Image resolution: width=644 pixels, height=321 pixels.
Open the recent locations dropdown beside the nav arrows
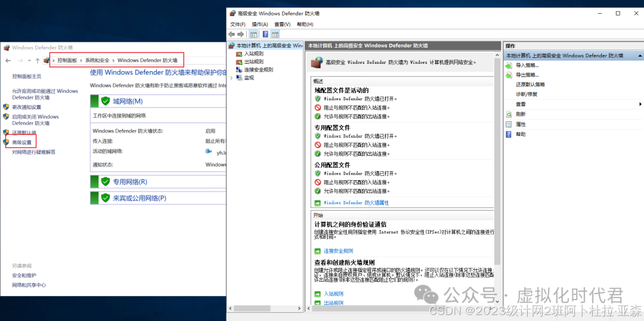coord(29,60)
